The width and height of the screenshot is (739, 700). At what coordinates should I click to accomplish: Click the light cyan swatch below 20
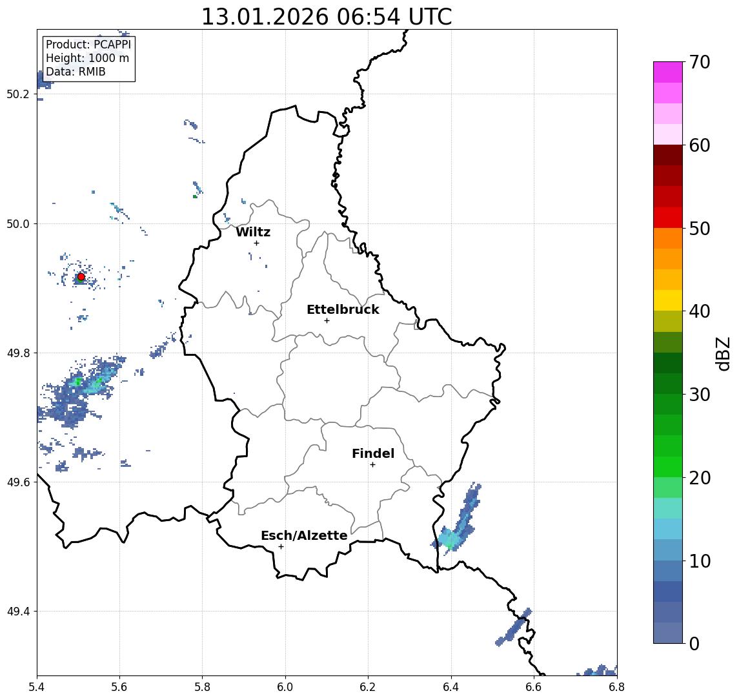(668, 508)
